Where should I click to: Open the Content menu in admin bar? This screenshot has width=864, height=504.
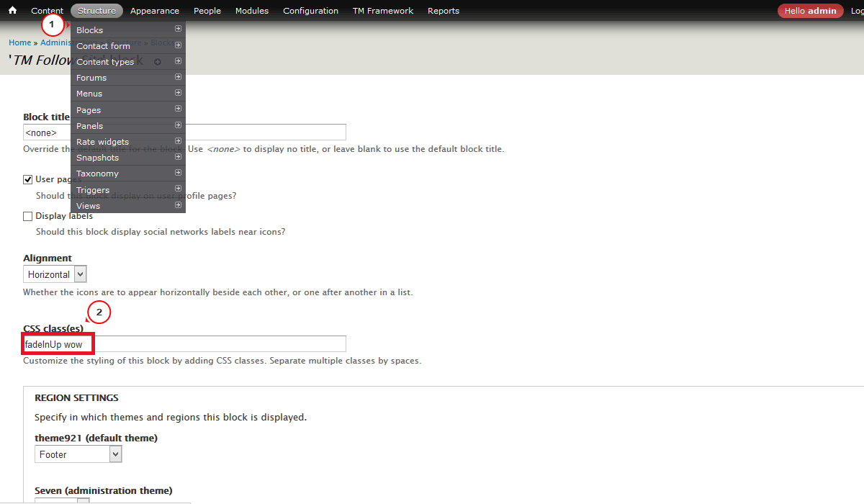tap(48, 11)
